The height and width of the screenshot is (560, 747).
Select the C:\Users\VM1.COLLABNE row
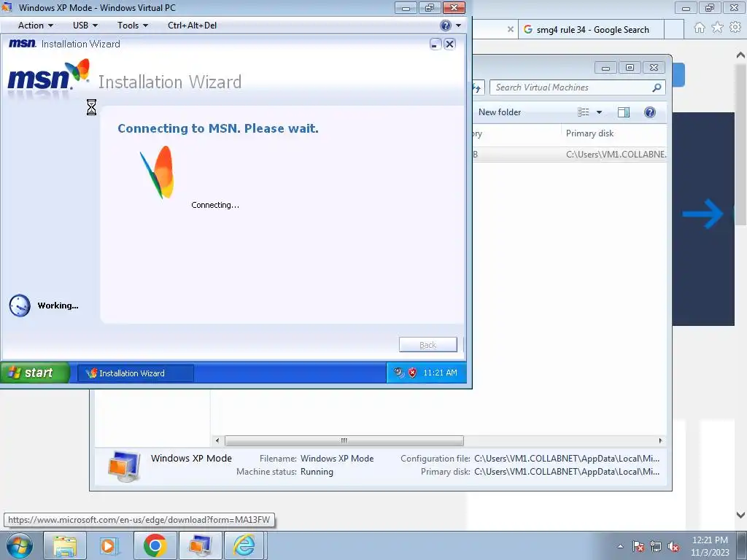coord(569,155)
